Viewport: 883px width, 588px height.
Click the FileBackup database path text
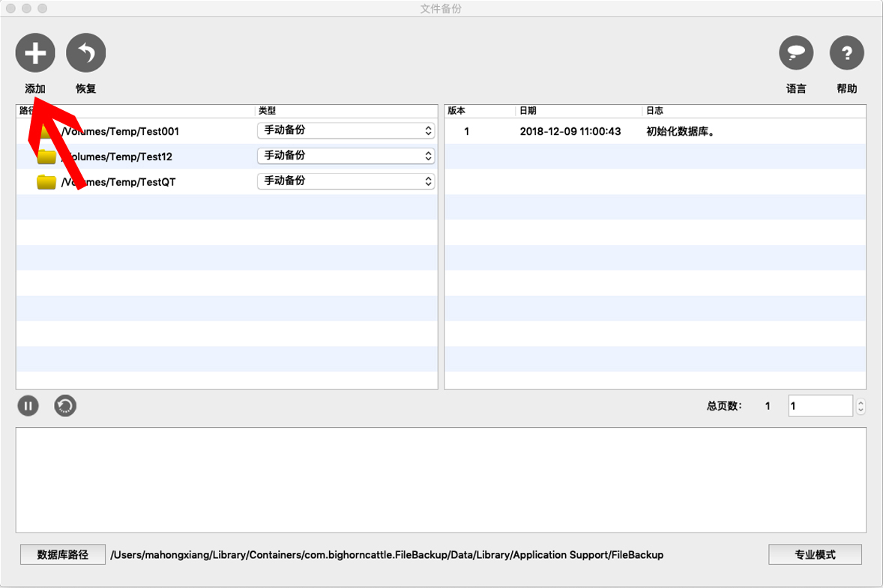click(x=387, y=555)
